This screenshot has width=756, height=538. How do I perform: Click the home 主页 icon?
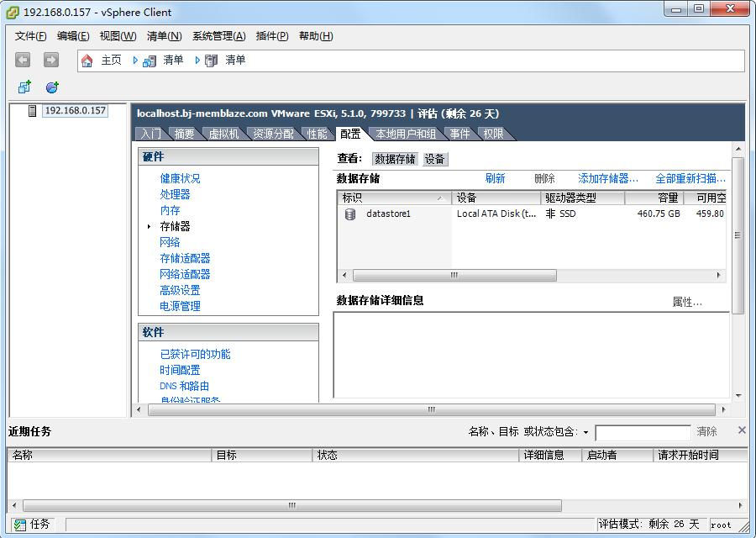tap(87, 61)
